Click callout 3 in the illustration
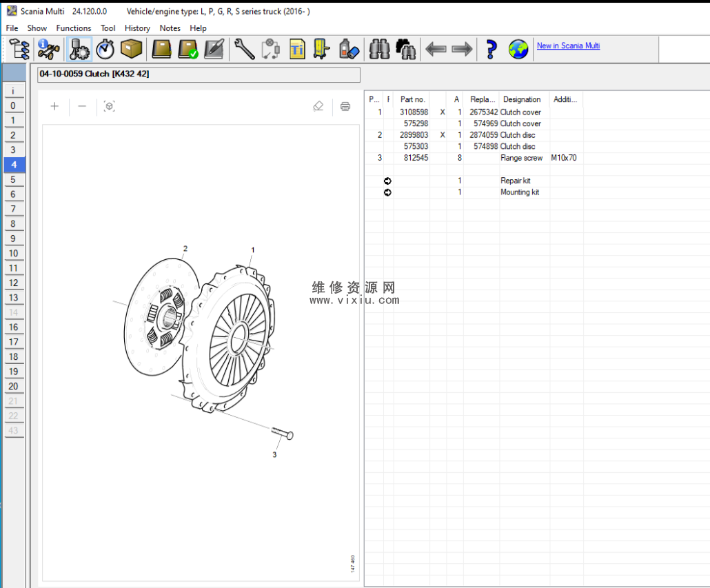This screenshot has height=588, width=710. pos(274,455)
